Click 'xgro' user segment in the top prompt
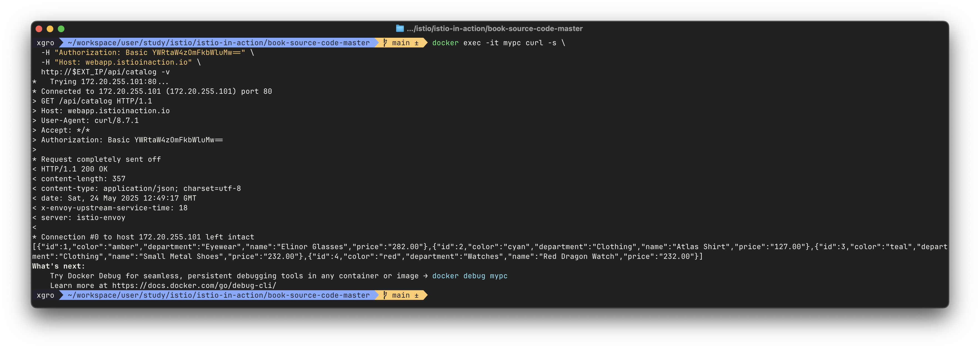Viewport: 980px width, 349px height. (46, 42)
